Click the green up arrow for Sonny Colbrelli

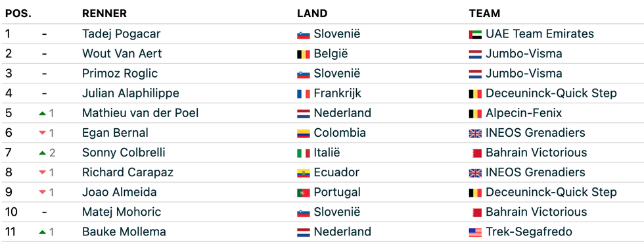pos(42,153)
